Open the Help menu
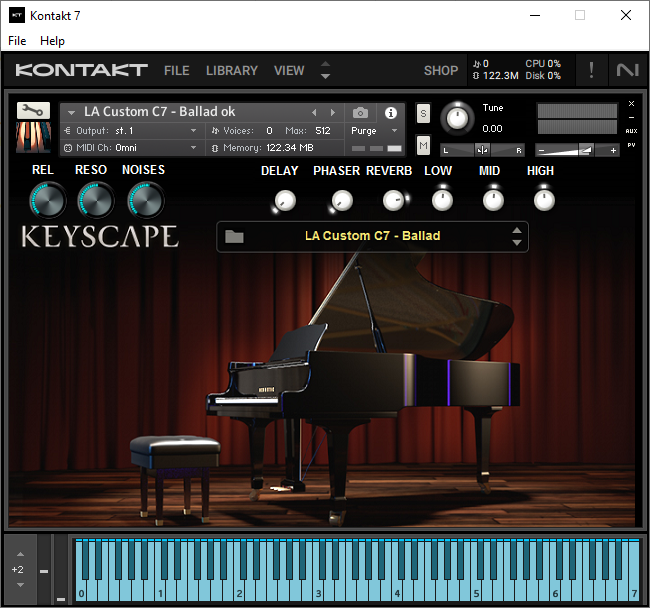The image size is (650, 608). (52, 41)
